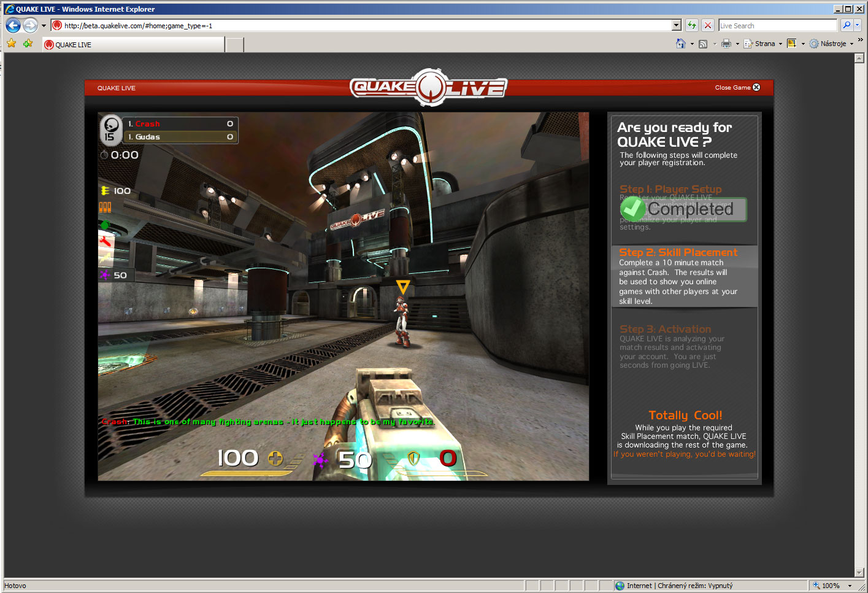Click the purple plasma icon beside 50 in bottom HUD
The image size is (868, 593).
[320, 459]
